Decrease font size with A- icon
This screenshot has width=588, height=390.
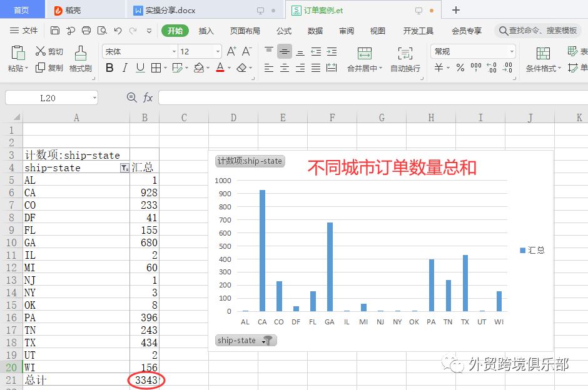coord(246,51)
